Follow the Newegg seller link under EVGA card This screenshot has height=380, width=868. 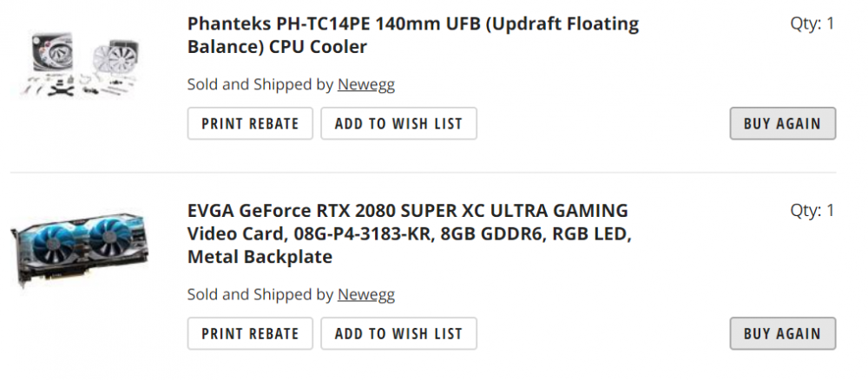pyautogui.click(x=365, y=295)
